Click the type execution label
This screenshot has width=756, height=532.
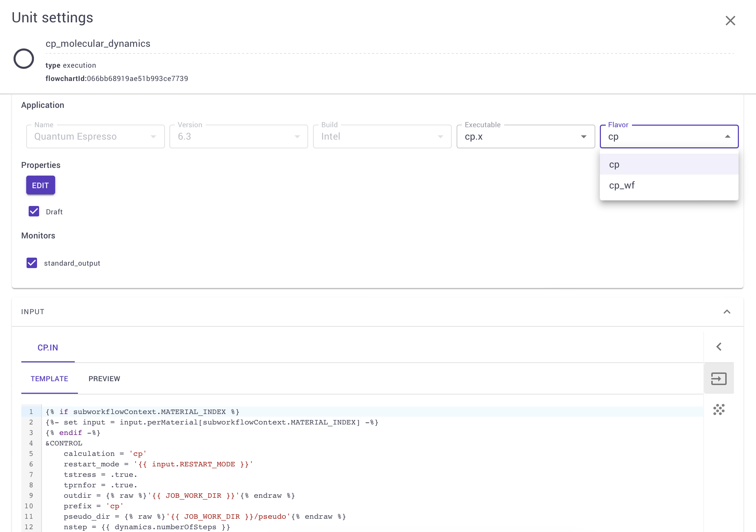click(x=71, y=65)
